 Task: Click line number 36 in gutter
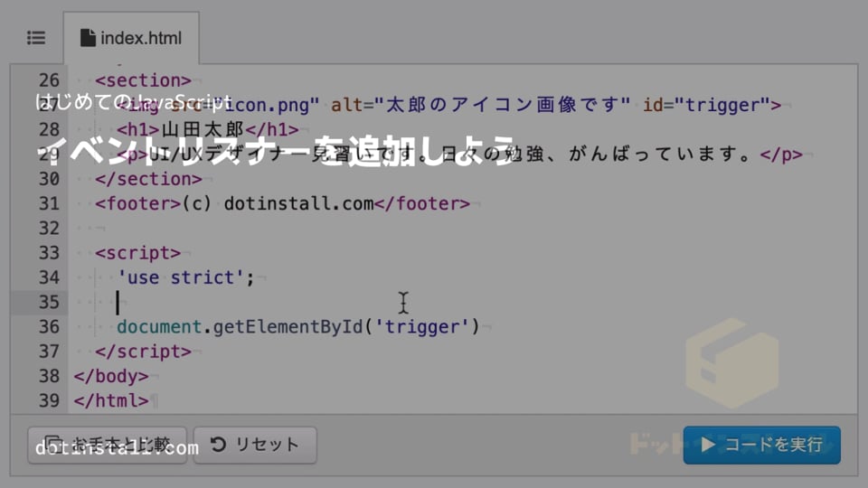49,326
